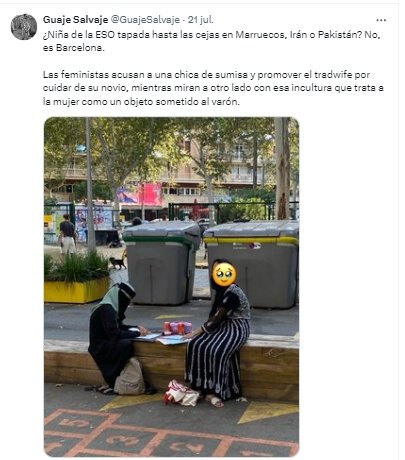The image size is (405, 460).
Task: Open the attached street photo
Action: 171,287
